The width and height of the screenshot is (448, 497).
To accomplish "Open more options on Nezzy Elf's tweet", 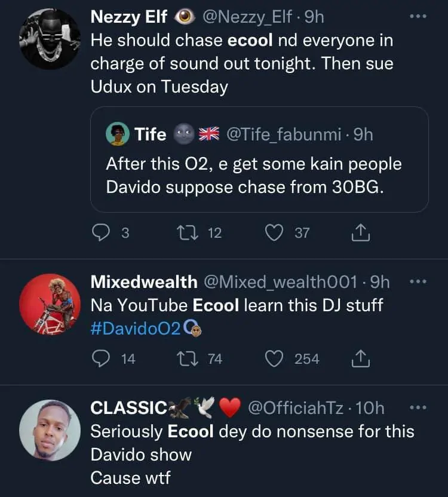I will coord(419,17).
